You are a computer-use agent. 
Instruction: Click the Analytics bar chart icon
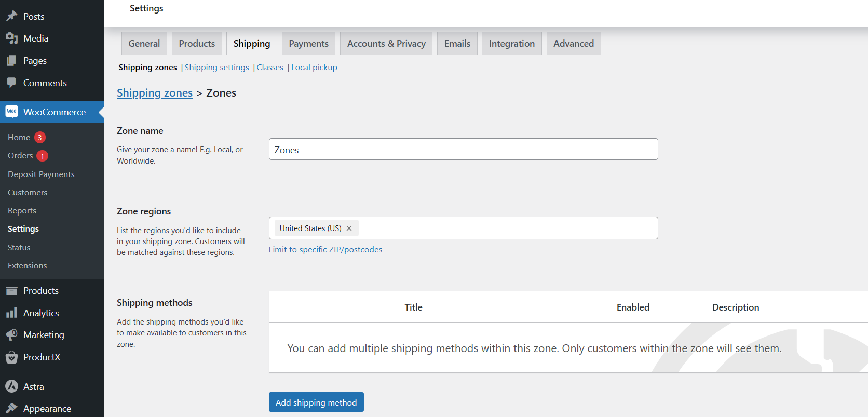[11, 313]
